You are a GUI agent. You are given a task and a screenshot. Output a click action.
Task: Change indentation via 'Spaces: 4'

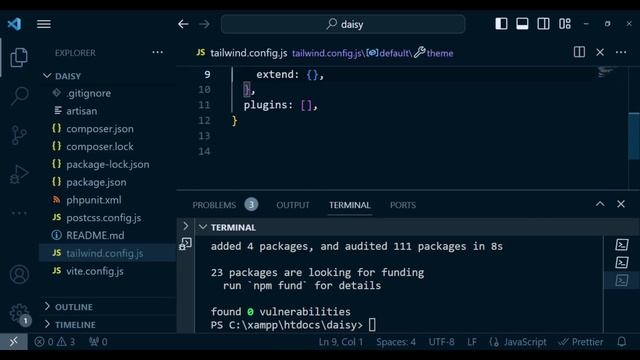[x=396, y=342]
